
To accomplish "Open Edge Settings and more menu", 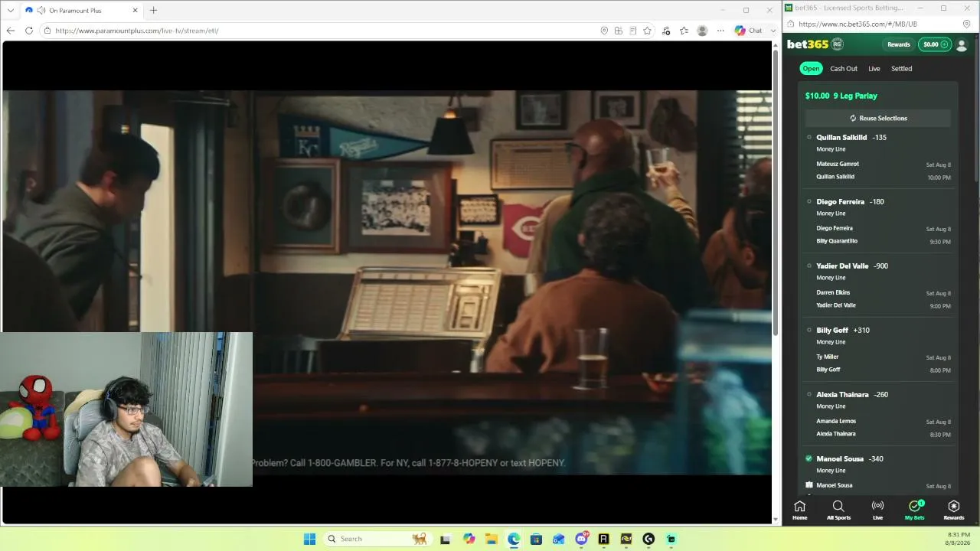I will click(x=720, y=31).
